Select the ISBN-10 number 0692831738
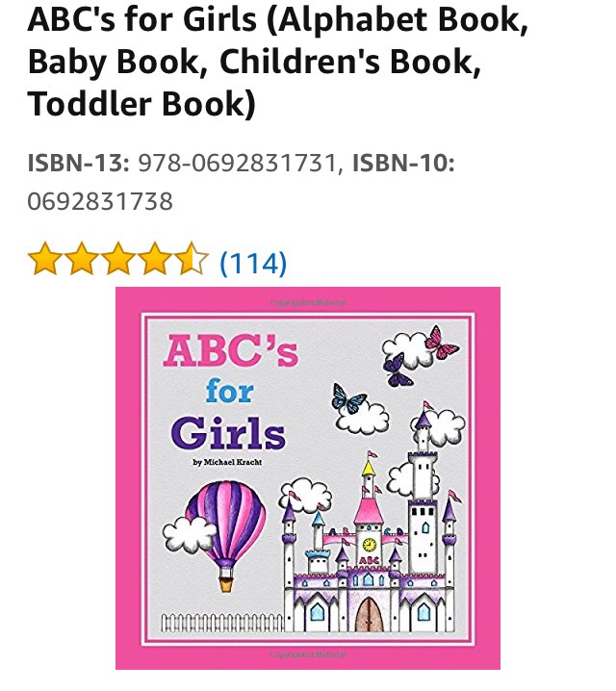616x691 pixels. (100, 201)
